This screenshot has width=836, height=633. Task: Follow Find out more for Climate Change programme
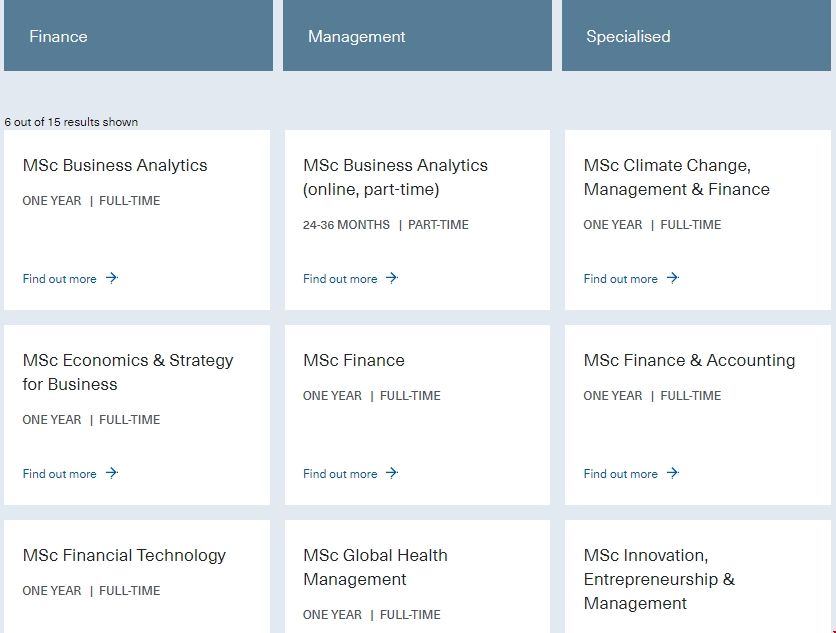coord(621,279)
